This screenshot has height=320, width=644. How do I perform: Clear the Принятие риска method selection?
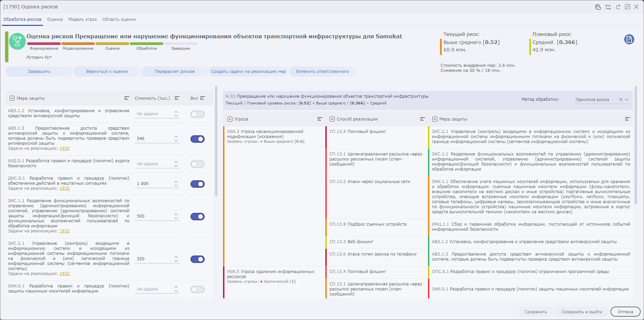coord(621,99)
